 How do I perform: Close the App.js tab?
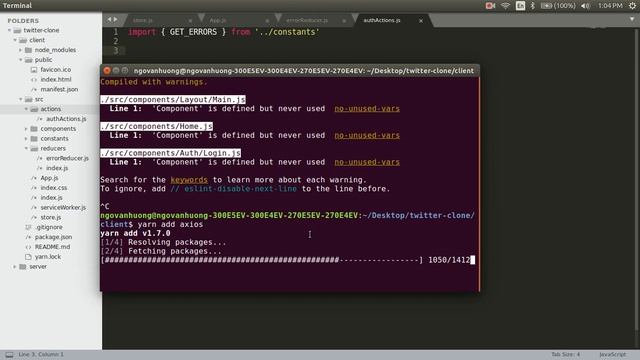tap(267, 20)
